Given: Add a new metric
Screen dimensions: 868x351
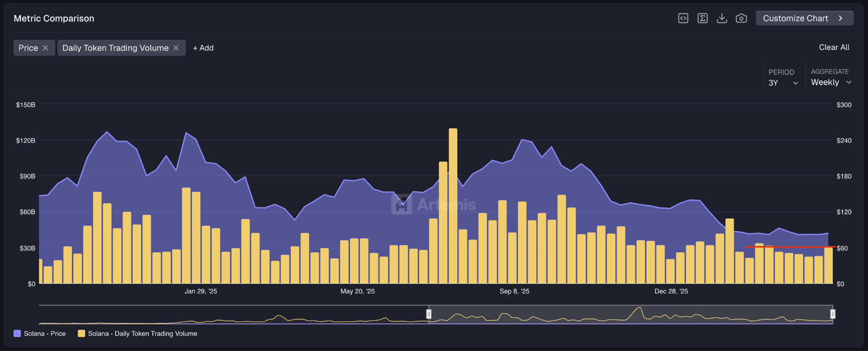Looking at the screenshot, I should [203, 48].
